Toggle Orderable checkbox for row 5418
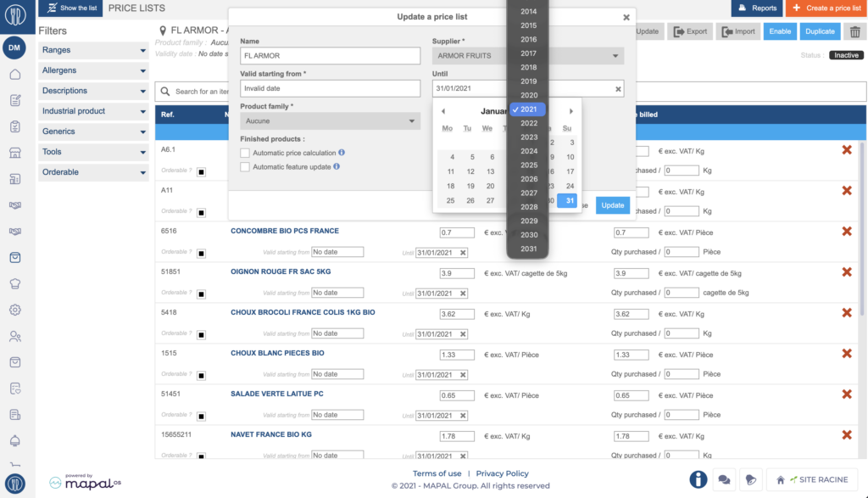868x498 pixels. (x=202, y=334)
